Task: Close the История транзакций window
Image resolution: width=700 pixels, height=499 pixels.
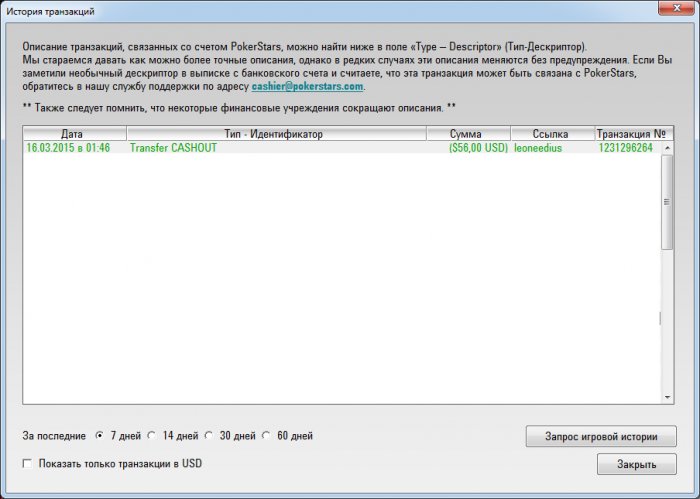Action: click(x=676, y=8)
